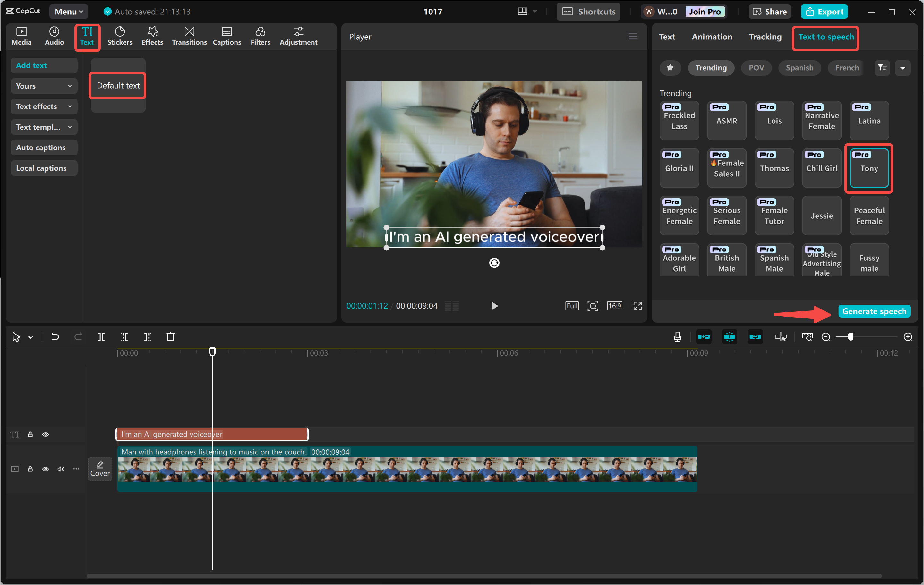
Task: Switch to the Text to speech tab
Action: coord(826,37)
